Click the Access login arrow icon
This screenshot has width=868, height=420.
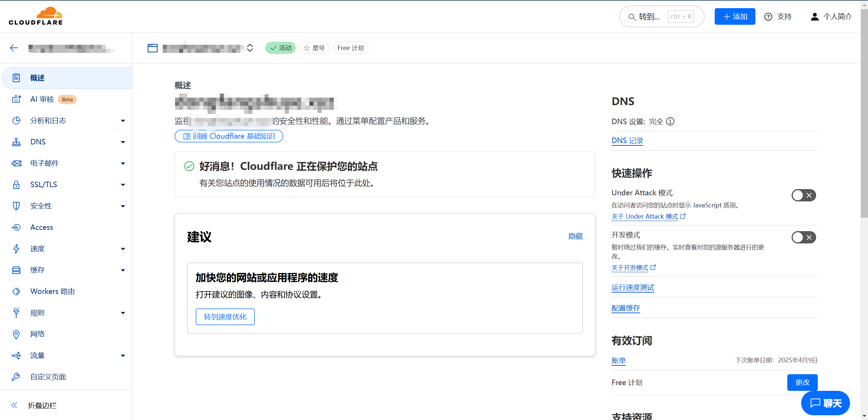tap(16, 227)
